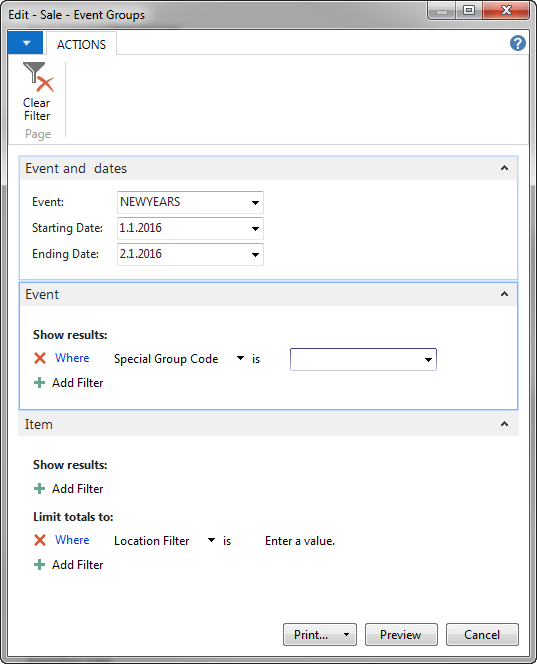The image size is (537, 664).
Task: Click the green plus under Limit totals to
Action: [x=39, y=564]
